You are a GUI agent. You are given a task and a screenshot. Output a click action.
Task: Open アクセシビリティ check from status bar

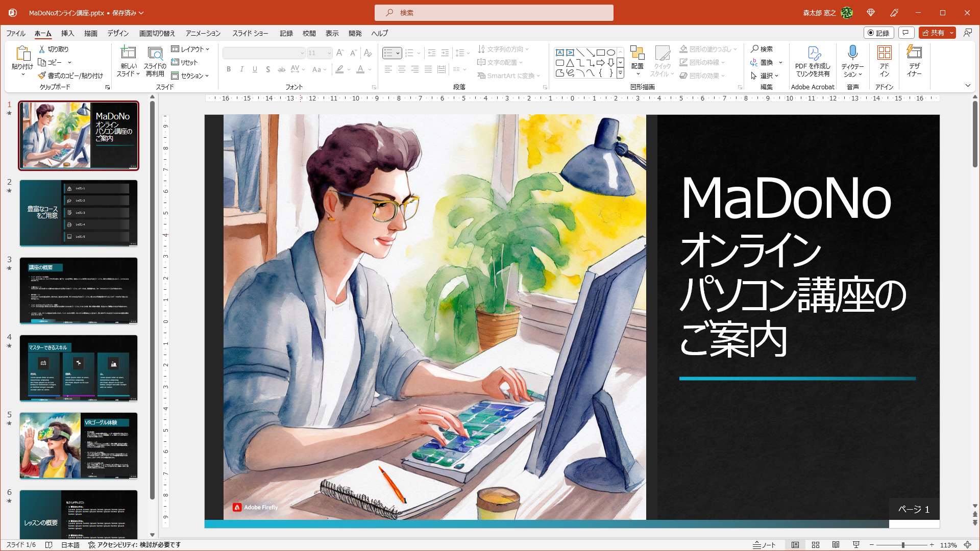[135, 545]
